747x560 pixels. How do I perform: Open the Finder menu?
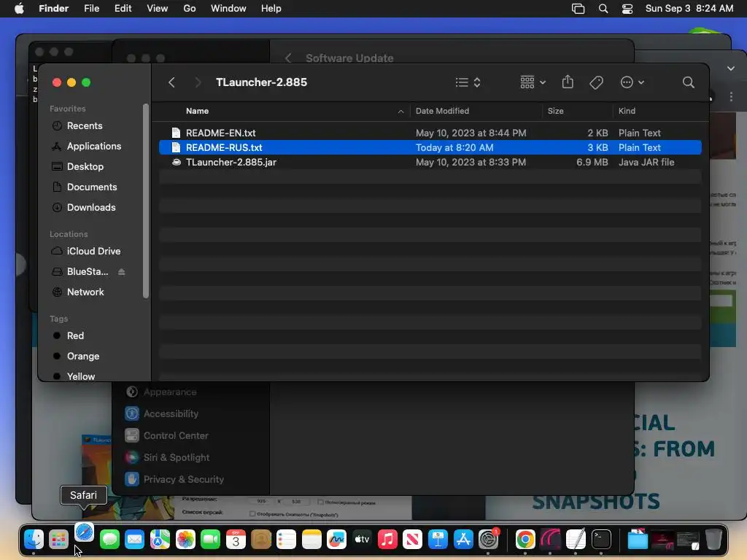(x=54, y=9)
